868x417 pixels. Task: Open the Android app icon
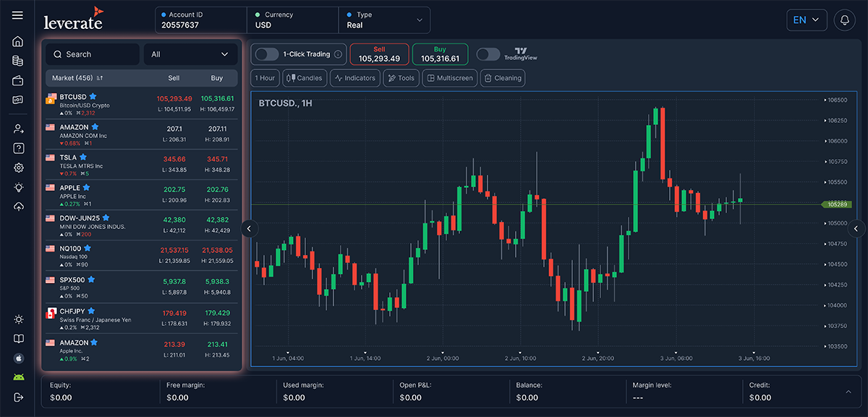[18, 377]
